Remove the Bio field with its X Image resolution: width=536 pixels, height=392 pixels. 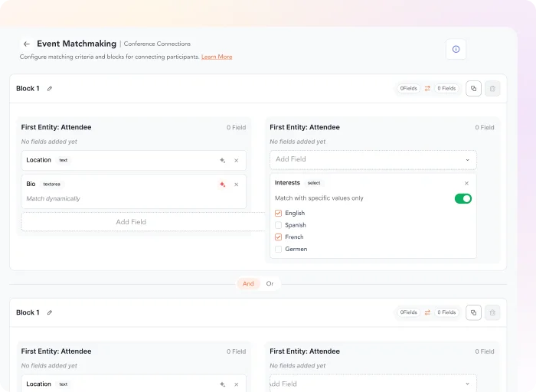pos(236,185)
